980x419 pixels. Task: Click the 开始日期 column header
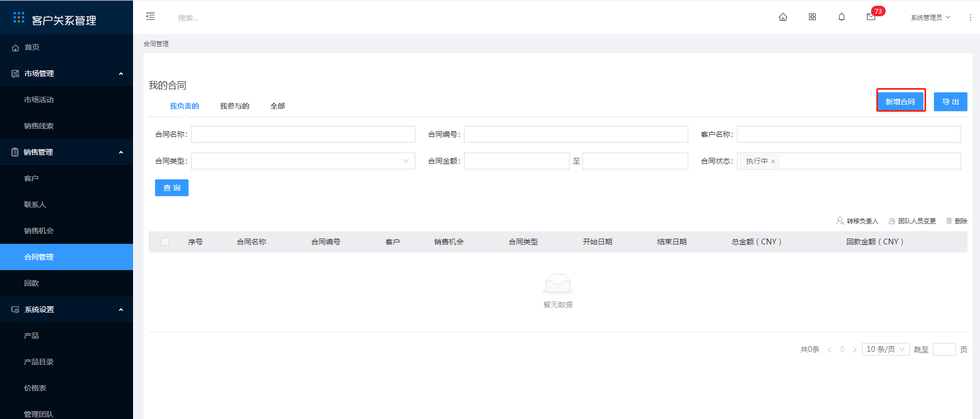(x=598, y=242)
